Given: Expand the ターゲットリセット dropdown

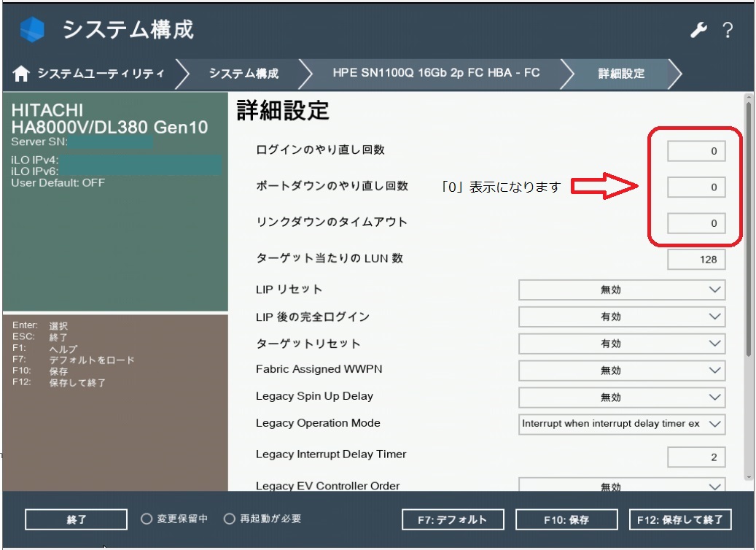Looking at the screenshot, I should 621,344.
